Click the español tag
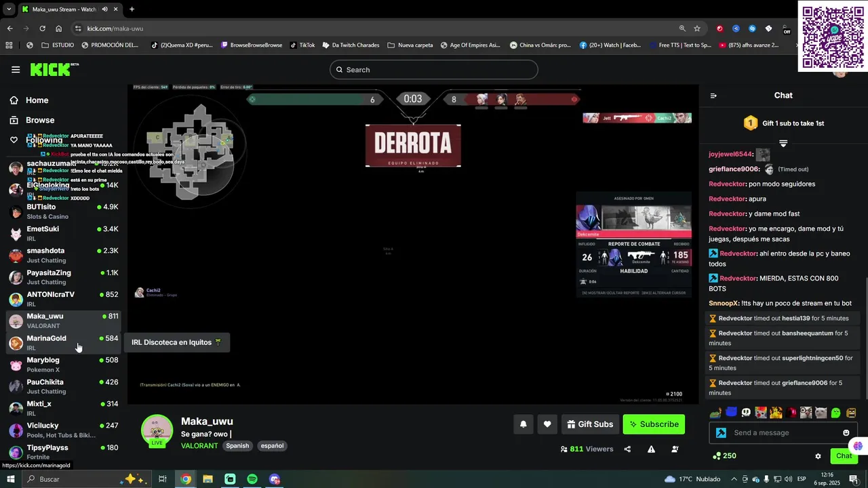The width and height of the screenshot is (868, 488). 272,446
